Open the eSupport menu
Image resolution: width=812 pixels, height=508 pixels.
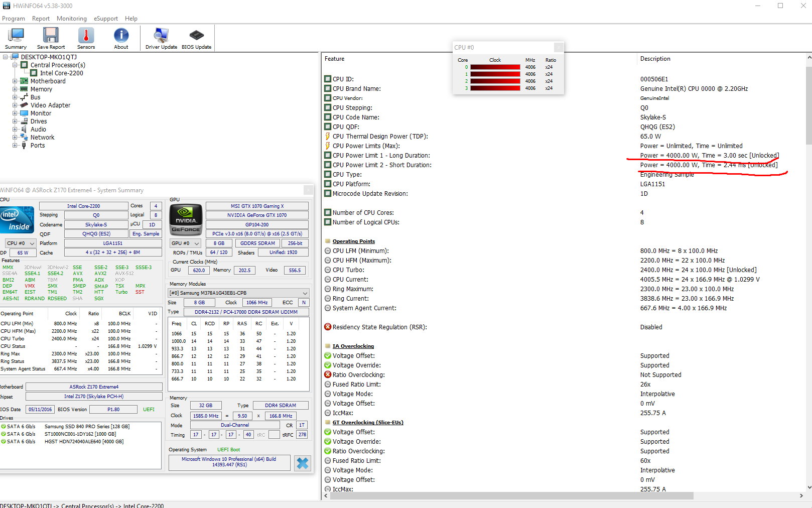(x=106, y=19)
